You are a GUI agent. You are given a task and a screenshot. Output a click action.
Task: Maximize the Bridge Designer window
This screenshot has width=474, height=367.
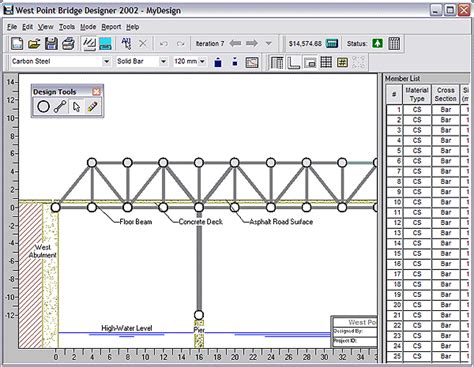click(450, 10)
